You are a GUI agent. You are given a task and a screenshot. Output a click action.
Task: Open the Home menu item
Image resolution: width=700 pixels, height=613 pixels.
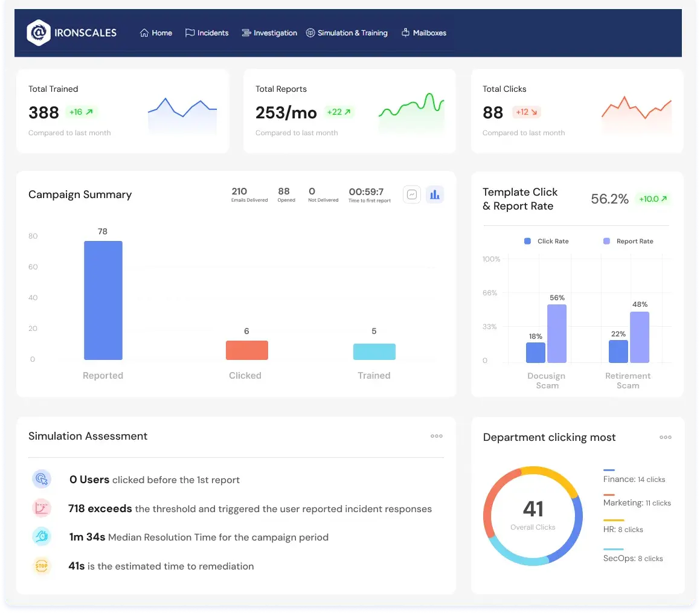156,33
